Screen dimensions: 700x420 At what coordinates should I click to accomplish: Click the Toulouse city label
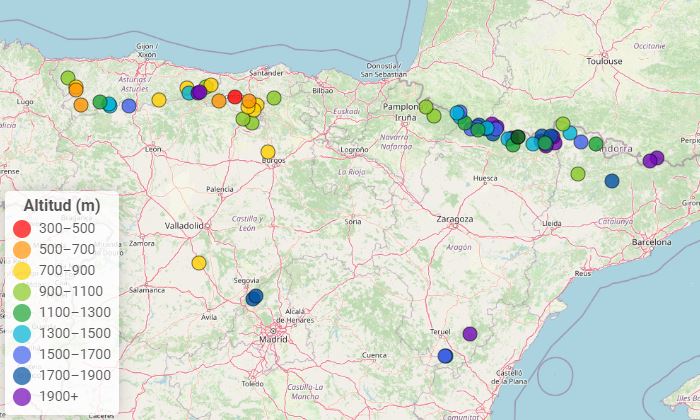coord(606,60)
